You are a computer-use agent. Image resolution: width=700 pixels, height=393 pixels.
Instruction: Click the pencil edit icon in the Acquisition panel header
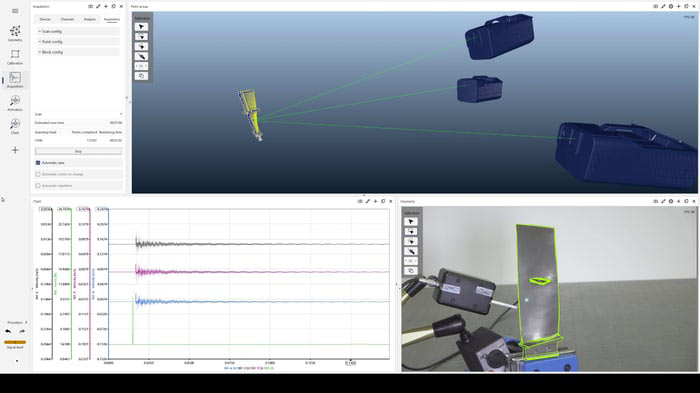click(x=98, y=7)
